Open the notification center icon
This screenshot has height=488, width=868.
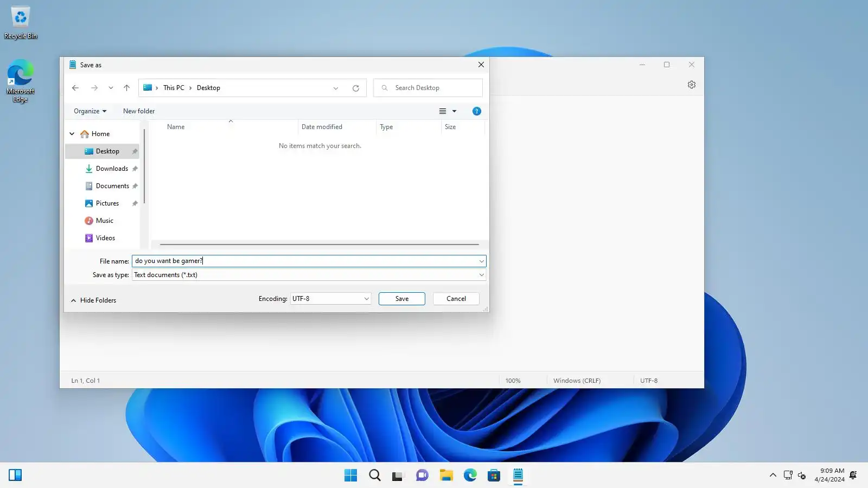point(853,476)
